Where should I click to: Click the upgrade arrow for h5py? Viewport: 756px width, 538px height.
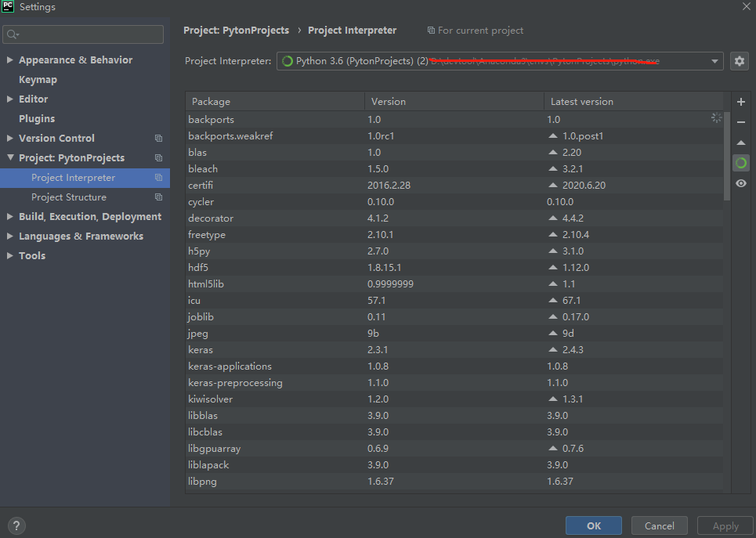pyautogui.click(x=553, y=251)
